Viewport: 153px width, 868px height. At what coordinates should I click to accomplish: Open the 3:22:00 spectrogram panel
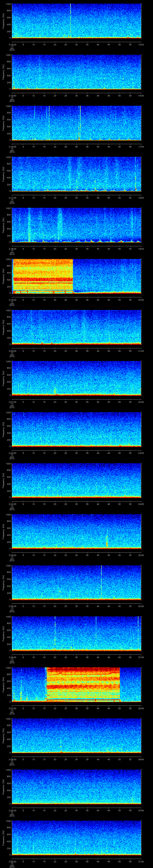pos(76,429)
